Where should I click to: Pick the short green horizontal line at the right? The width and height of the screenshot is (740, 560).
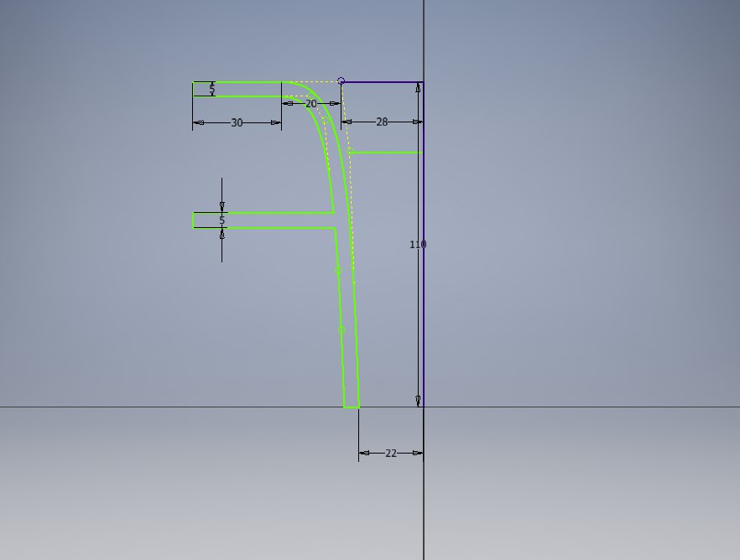pyautogui.click(x=386, y=153)
